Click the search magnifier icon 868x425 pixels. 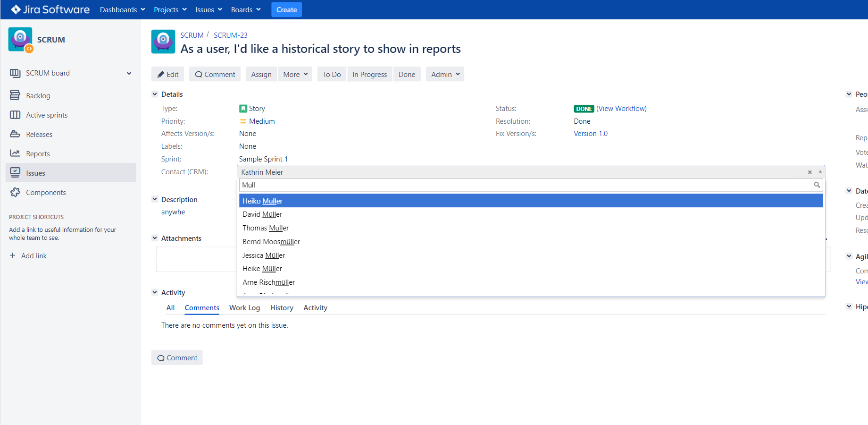tap(817, 185)
